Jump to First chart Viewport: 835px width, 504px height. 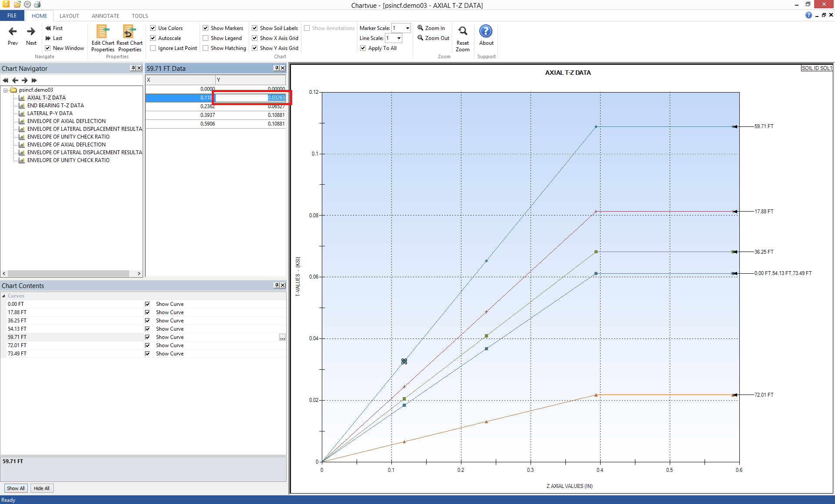click(54, 28)
